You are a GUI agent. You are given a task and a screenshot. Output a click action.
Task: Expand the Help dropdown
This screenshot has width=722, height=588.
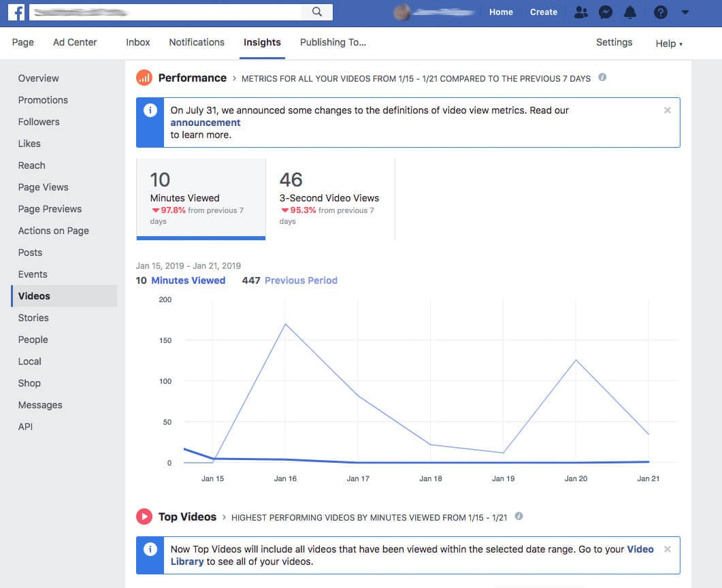pyautogui.click(x=669, y=44)
